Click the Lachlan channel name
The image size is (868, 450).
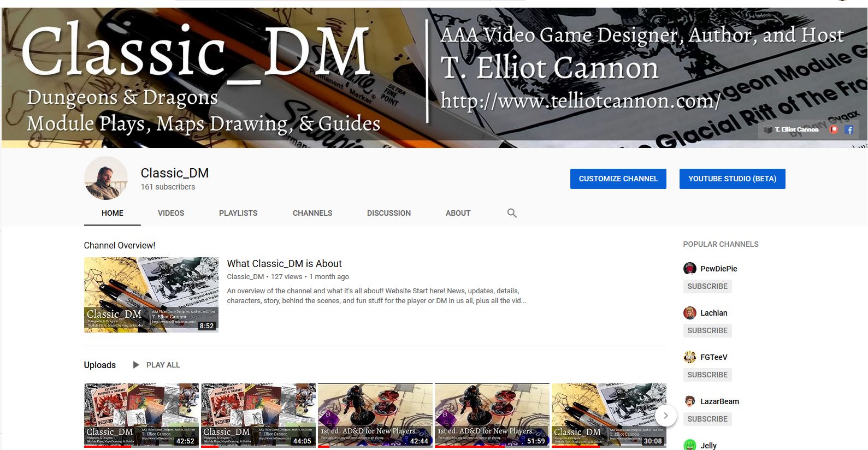714,313
